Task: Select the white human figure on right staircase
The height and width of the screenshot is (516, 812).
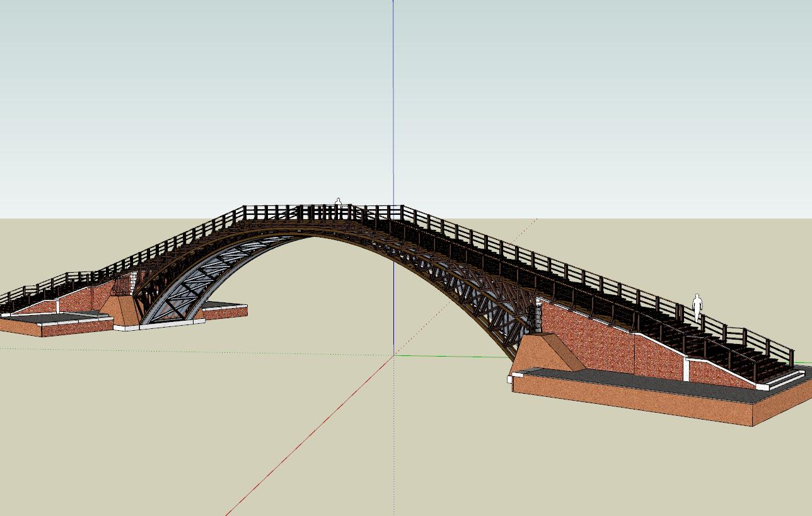Action: [697, 308]
